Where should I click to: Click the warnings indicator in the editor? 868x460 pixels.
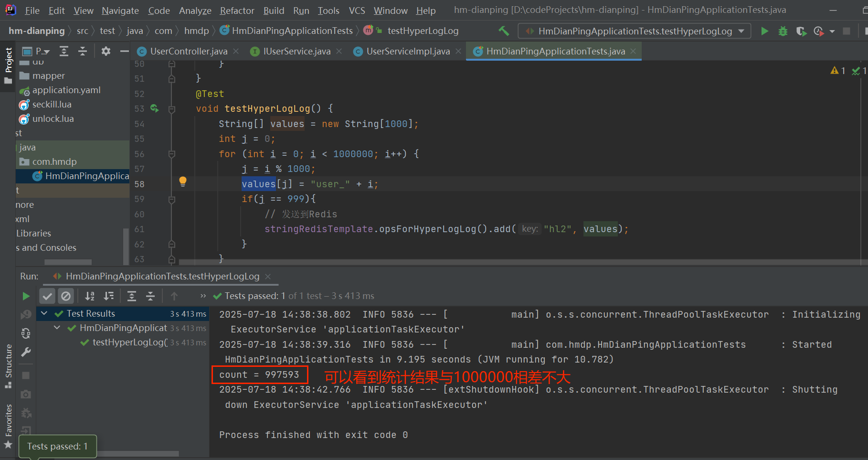coord(838,71)
